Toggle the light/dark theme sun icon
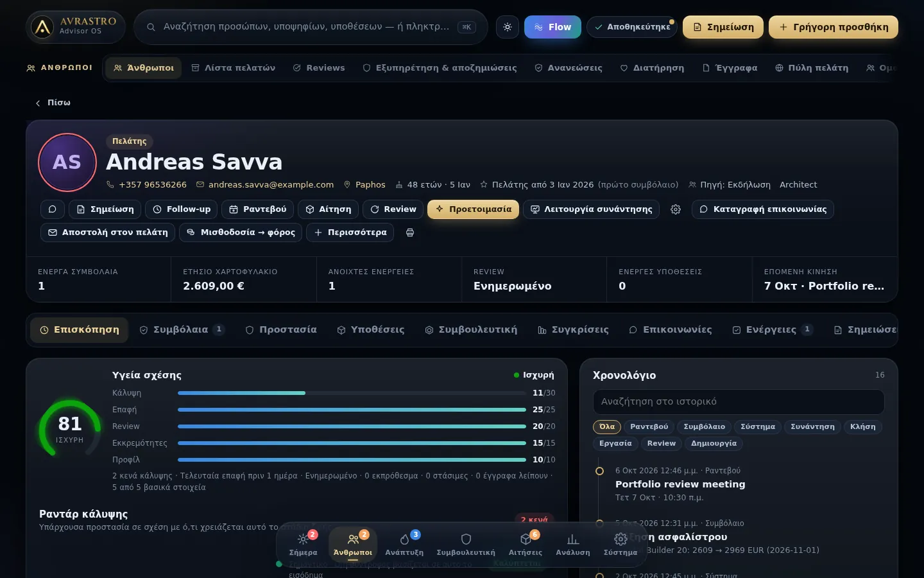Image resolution: width=924 pixels, height=578 pixels. point(508,27)
